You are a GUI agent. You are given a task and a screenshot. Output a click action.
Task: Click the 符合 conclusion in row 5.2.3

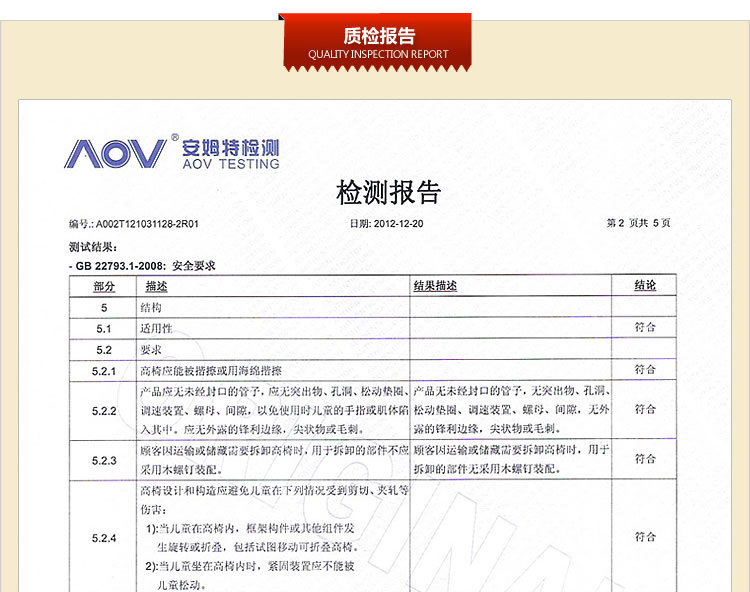[645, 459]
